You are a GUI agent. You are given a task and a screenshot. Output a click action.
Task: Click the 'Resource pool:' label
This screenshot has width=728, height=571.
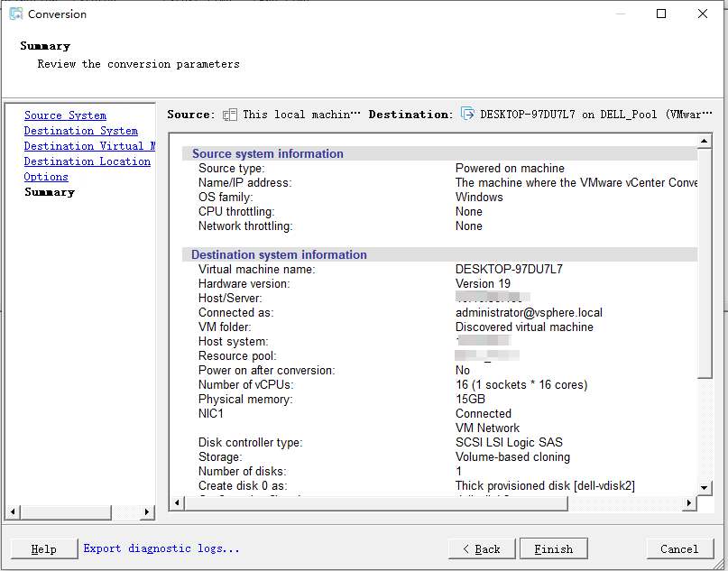237,355
